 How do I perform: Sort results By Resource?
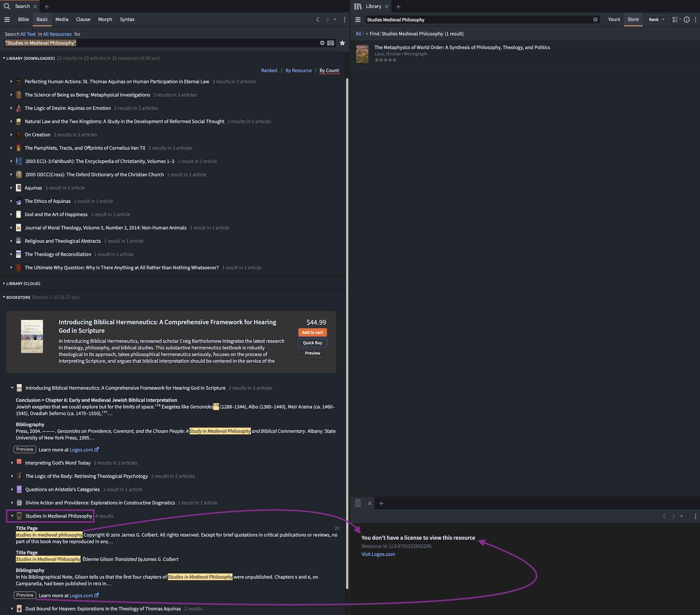point(298,71)
